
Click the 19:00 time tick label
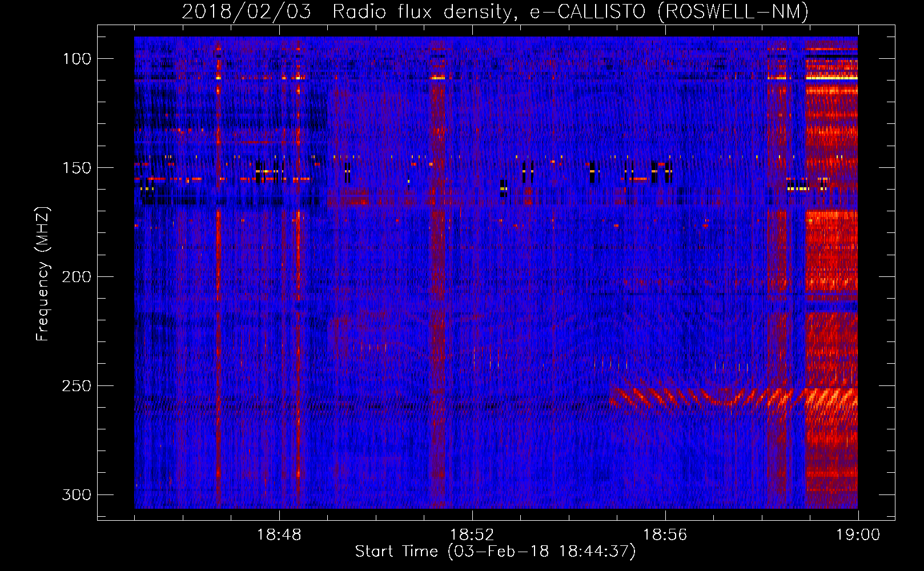click(858, 535)
